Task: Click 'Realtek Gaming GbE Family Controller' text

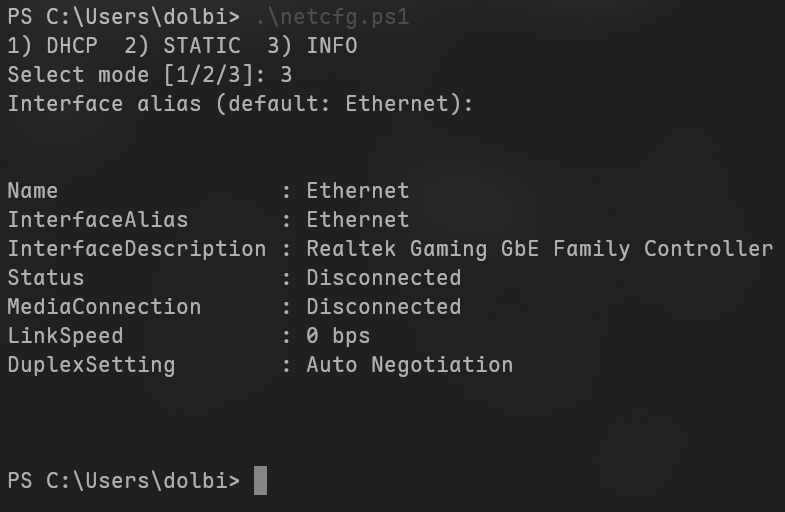Action: pyautogui.click(x=539, y=249)
